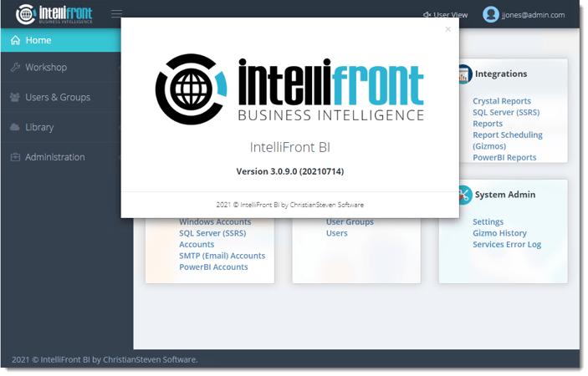Image resolution: width=588 pixels, height=376 pixels.
Task: Open the Windows Accounts link
Action: [215, 222]
